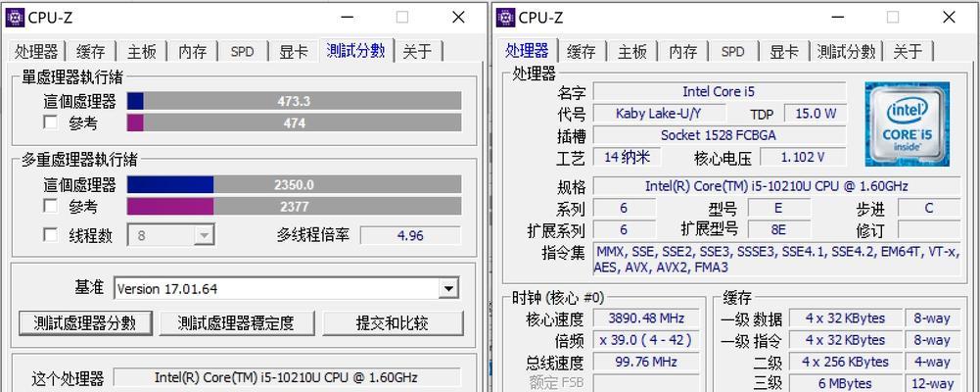
Task: Click single-thread reference bar showing 474
Action: pyautogui.click(x=295, y=122)
